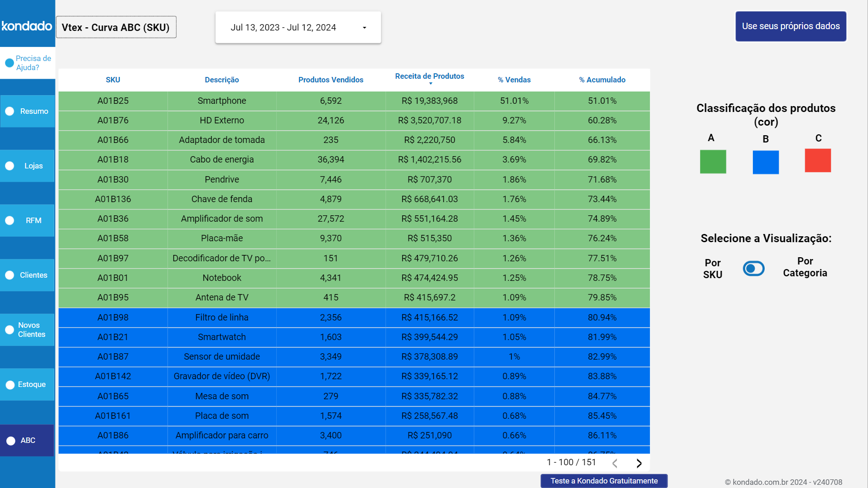Click Use seus próprios dados button

click(x=790, y=26)
